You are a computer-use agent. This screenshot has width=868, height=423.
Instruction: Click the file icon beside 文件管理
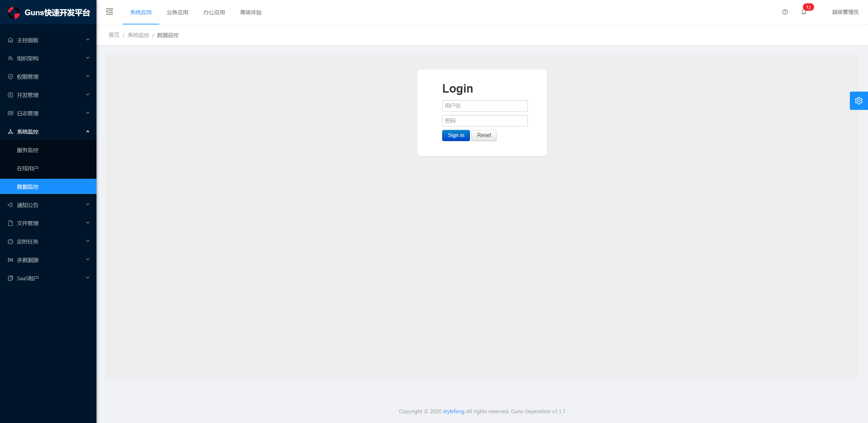[x=11, y=223]
